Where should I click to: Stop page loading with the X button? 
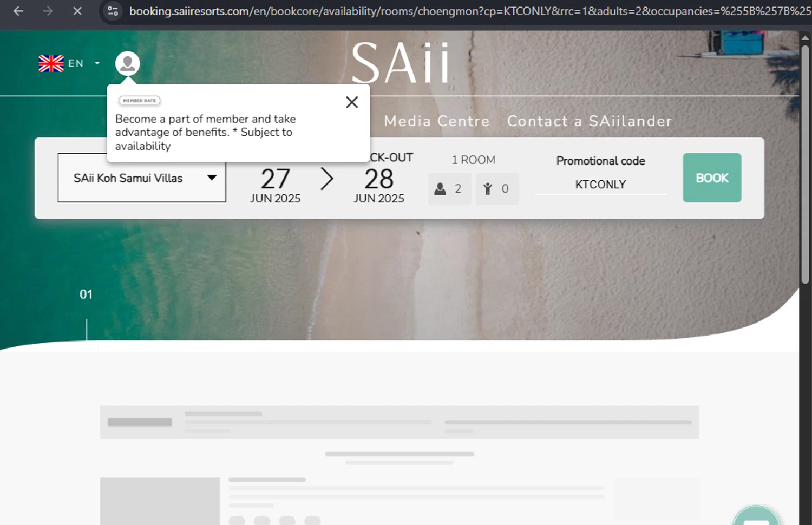point(77,11)
